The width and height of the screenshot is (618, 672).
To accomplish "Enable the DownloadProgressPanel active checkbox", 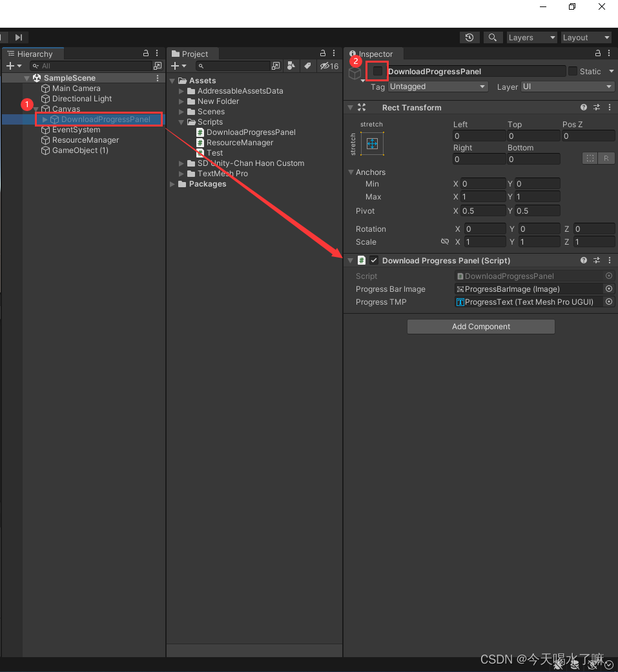I will (377, 71).
